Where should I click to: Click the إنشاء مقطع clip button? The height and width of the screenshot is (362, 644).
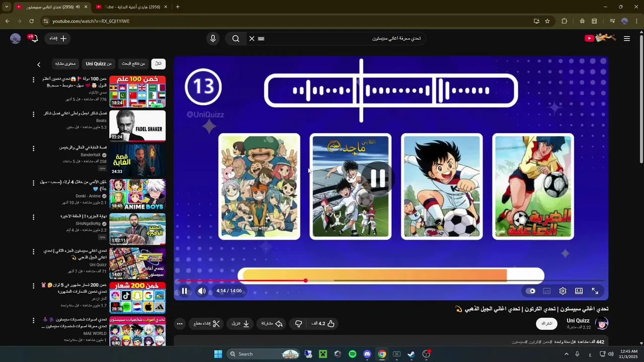pos(207,323)
